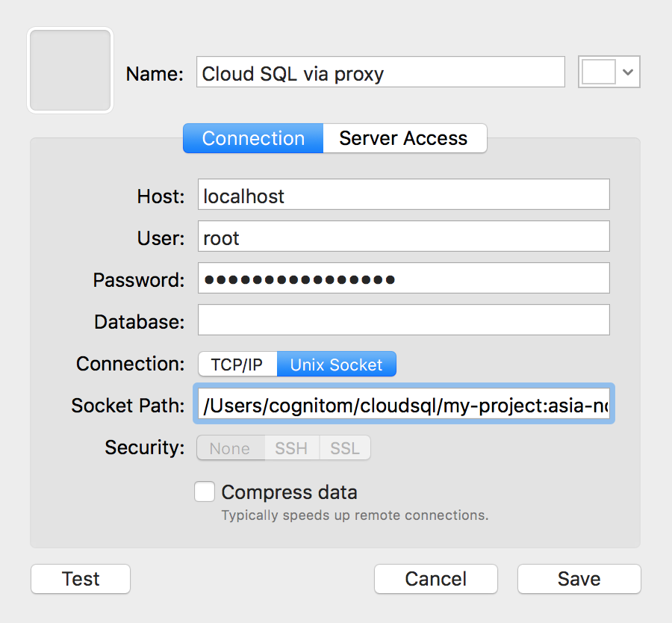
Task: Select the Connection tab
Action: [252, 138]
